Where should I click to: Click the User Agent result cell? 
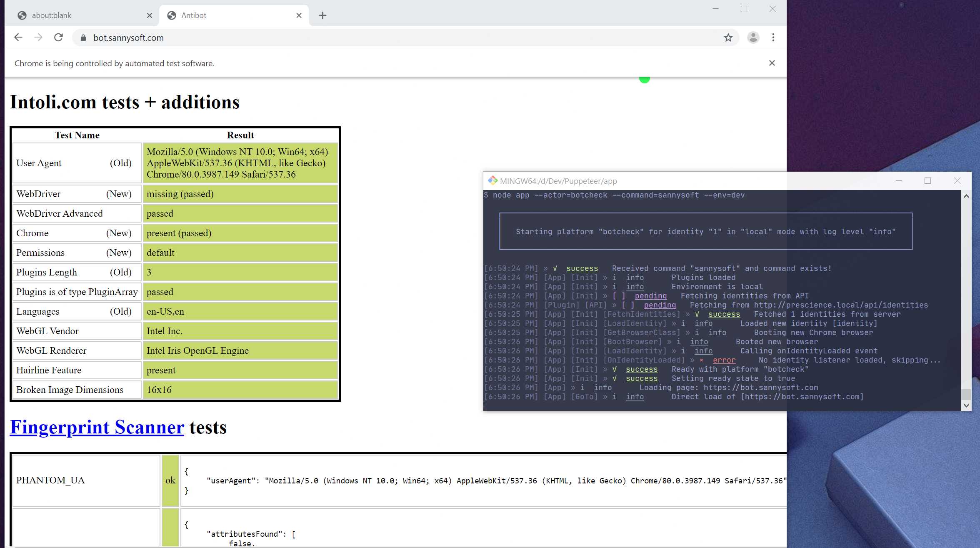(x=240, y=163)
